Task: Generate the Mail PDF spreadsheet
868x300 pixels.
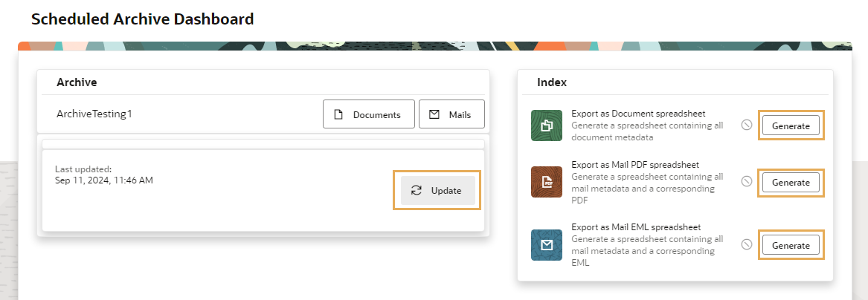Action: pos(791,182)
